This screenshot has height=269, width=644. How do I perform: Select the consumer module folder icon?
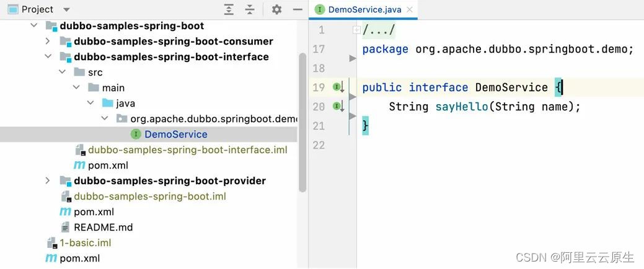(x=65, y=42)
